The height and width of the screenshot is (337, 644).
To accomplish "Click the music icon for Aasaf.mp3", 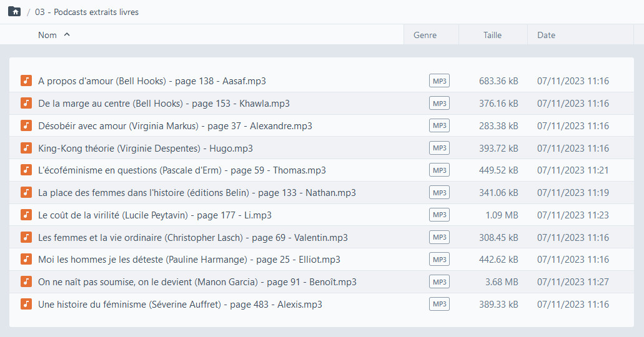I will pos(26,81).
